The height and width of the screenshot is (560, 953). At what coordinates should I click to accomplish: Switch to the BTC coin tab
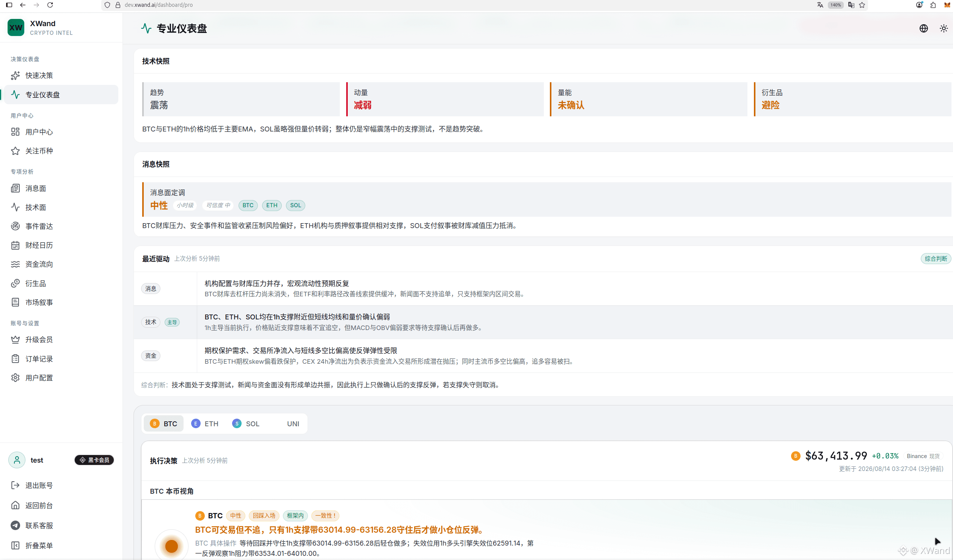point(163,424)
